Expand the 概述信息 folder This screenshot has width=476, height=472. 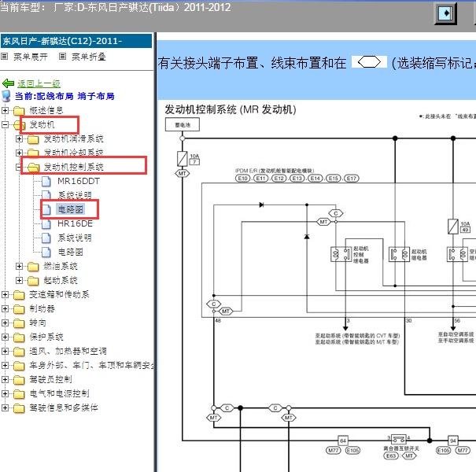[x=5, y=110]
